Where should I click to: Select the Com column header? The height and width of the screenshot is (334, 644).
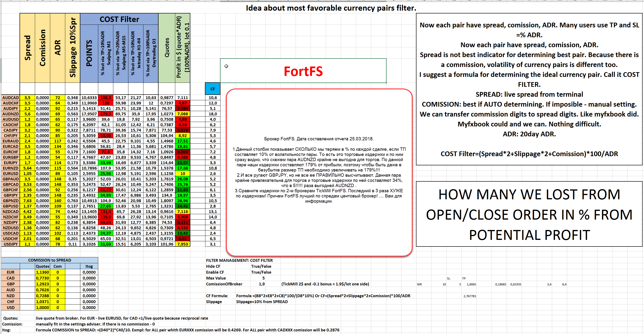pos(57,266)
